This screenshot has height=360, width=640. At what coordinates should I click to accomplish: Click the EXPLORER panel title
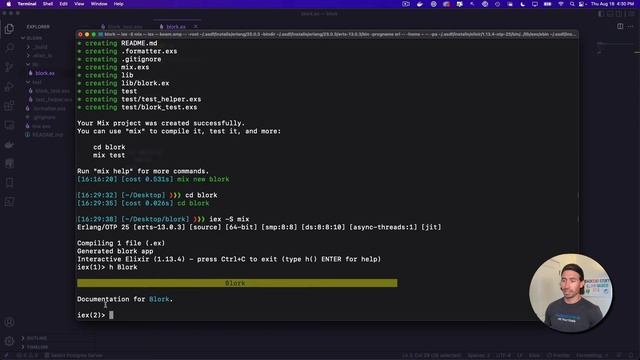(x=38, y=27)
